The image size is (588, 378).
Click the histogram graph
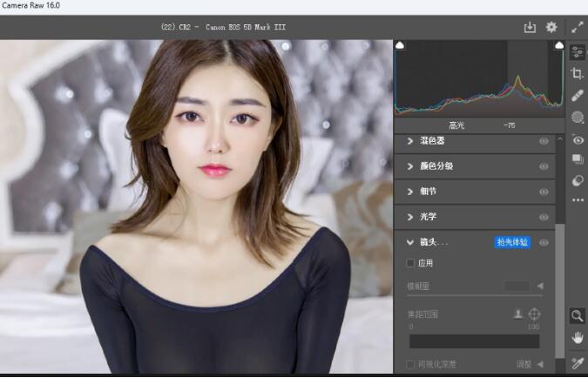coord(479,78)
